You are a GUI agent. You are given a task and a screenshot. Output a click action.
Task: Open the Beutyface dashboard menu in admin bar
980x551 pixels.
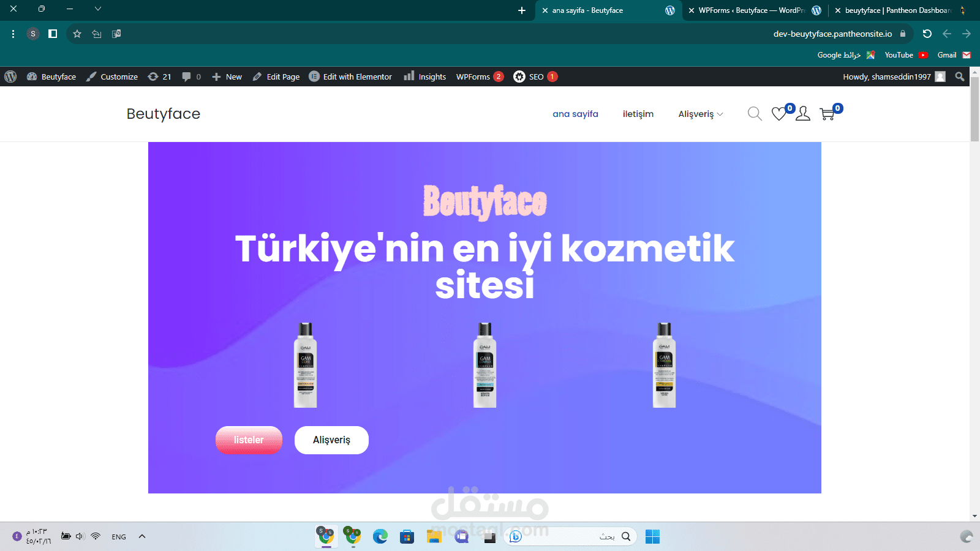[51, 77]
